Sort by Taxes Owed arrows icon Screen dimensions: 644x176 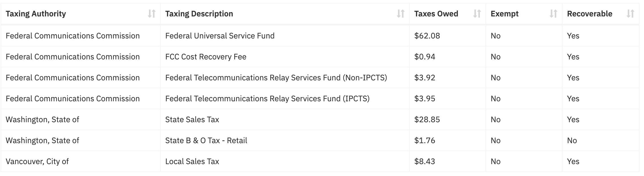coord(477,14)
